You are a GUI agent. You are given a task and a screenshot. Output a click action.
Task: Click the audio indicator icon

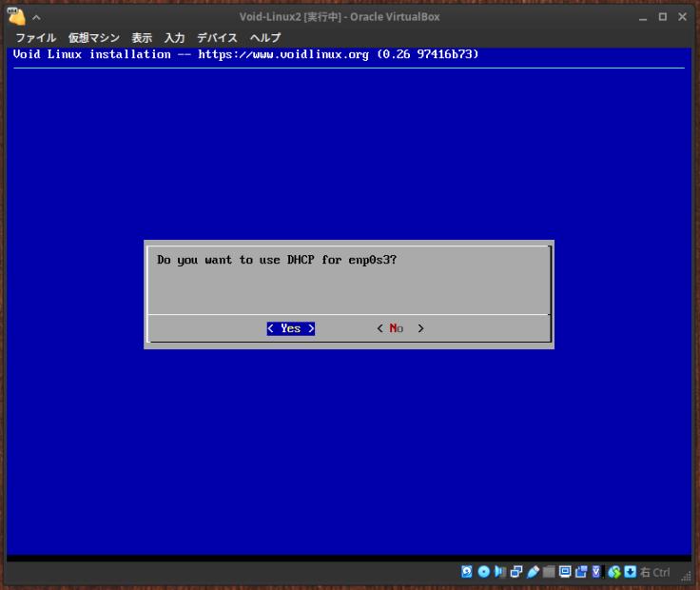click(500, 572)
